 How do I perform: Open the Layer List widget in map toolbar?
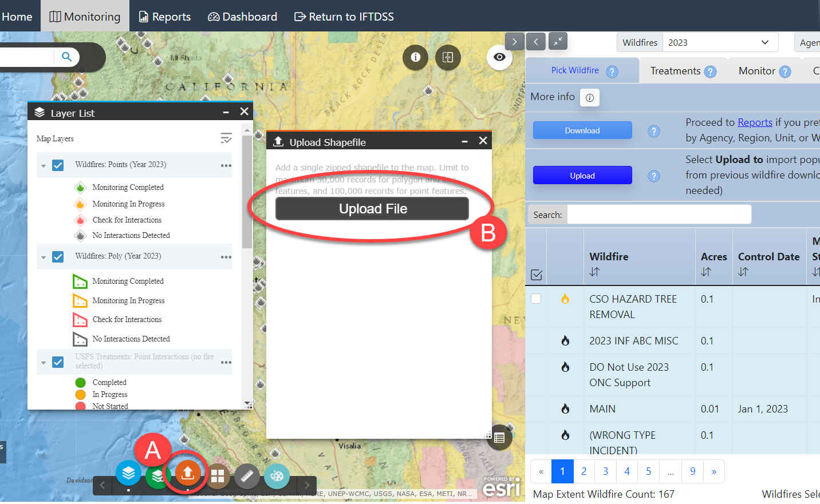point(129,473)
